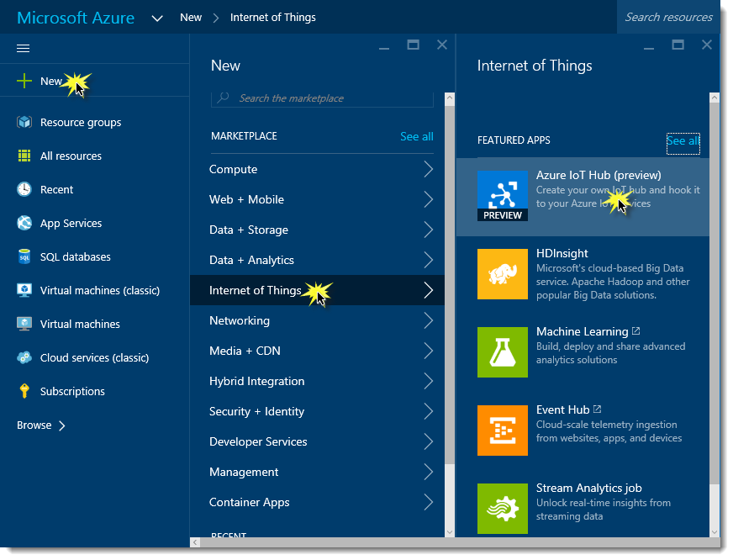Click See all in Featured Apps
Viewport: 733px width, 560px height.
pyautogui.click(x=683, y=140)
